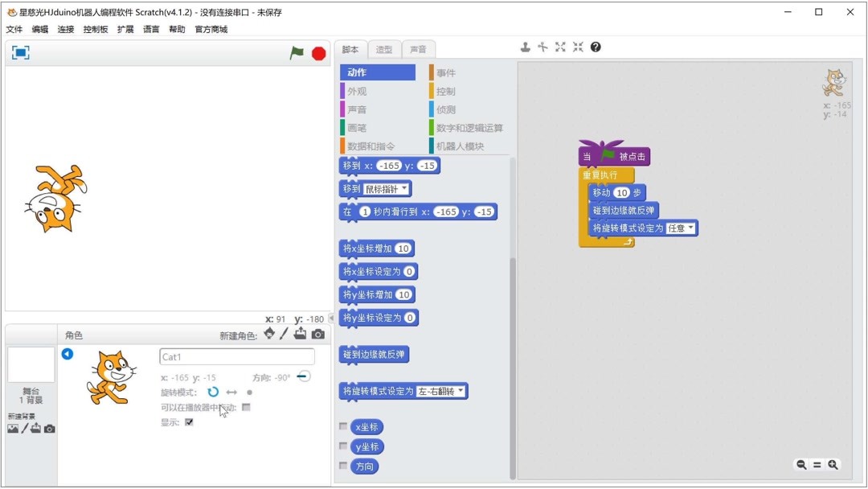Click the direction dial next to 方向 -90°
The width and height of the screenshot is (868, 489).
pyautogui.click(x=304, y=376)
